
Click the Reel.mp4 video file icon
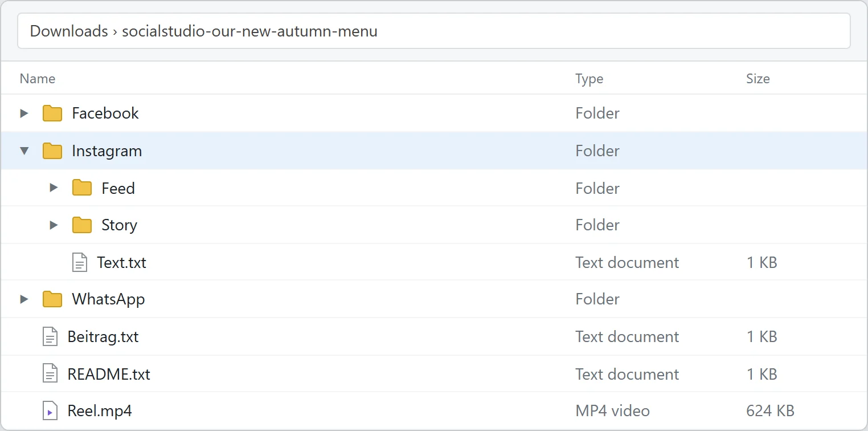pyautogui.click(x=50, y=410)
